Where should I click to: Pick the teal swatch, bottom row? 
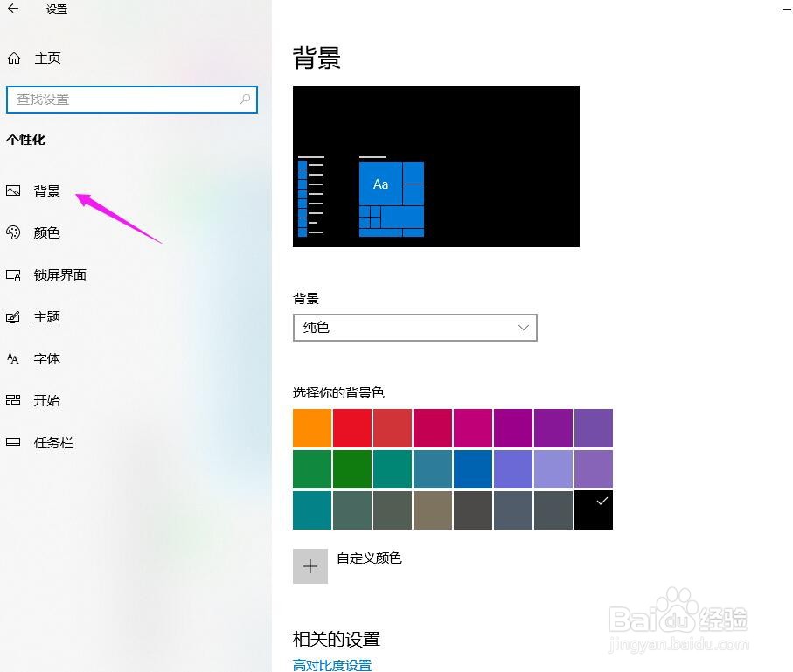[312, 510]
